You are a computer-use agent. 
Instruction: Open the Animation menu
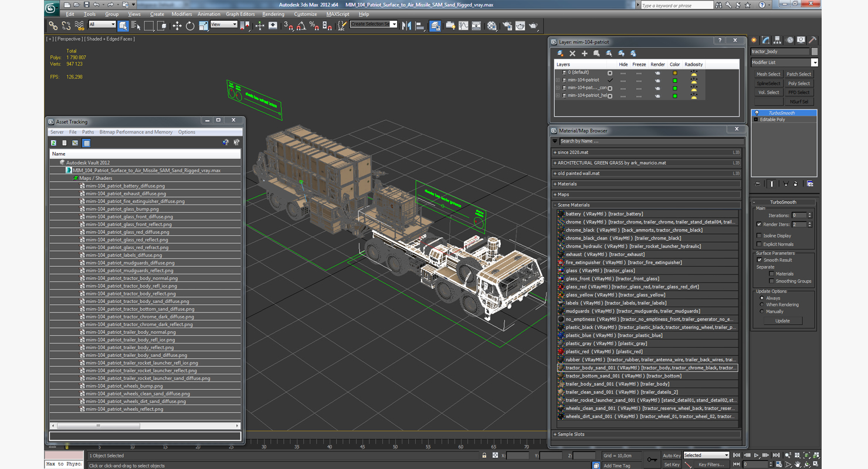(x=209, y=14)
